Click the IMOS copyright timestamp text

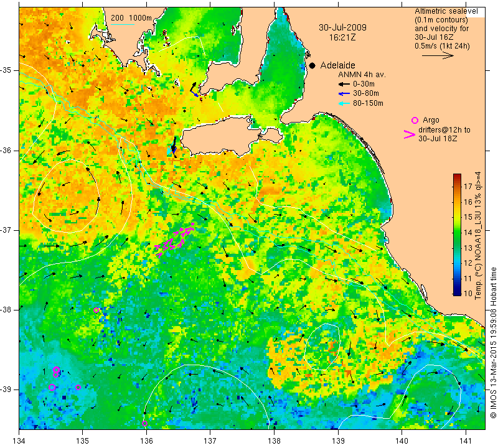click(493, 343)
